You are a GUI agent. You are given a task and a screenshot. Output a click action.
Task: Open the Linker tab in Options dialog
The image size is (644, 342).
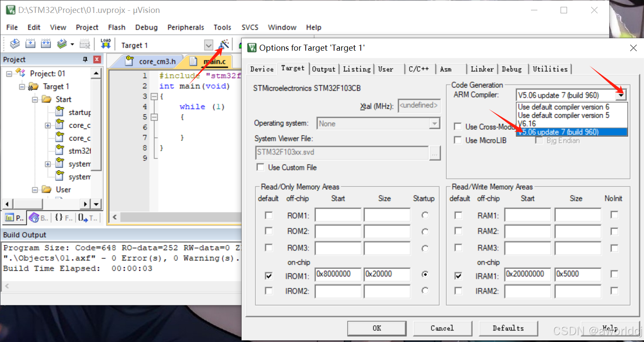pos(482,69)
